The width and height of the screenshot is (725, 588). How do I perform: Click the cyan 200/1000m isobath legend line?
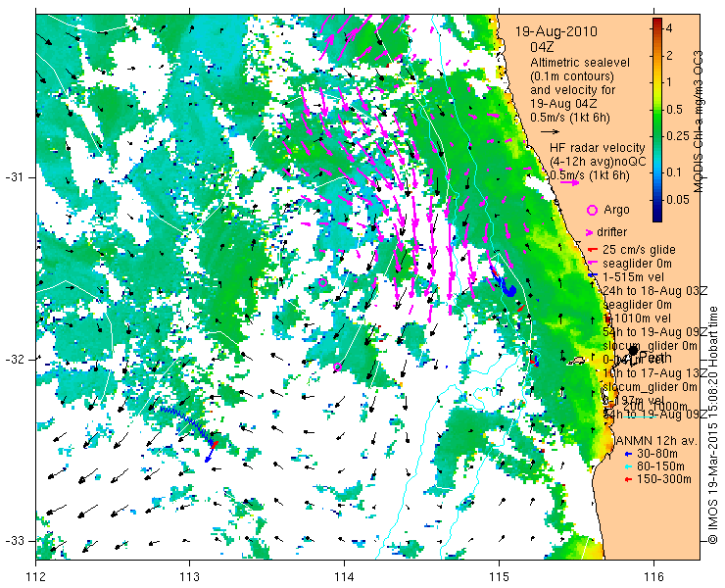click(x=639, y=416)
